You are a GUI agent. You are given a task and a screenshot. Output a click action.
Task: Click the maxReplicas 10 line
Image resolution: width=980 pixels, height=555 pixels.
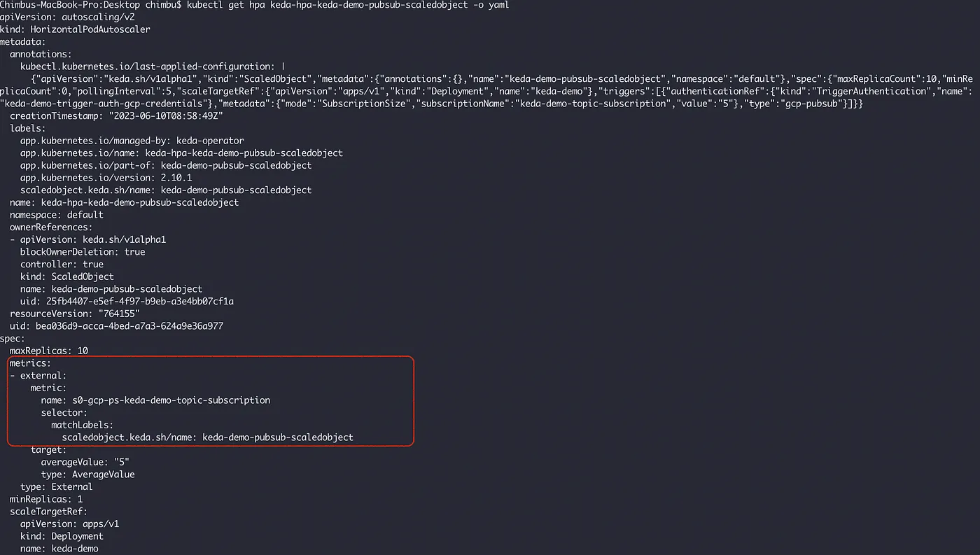pyautogui.click(x=48, y=351)
